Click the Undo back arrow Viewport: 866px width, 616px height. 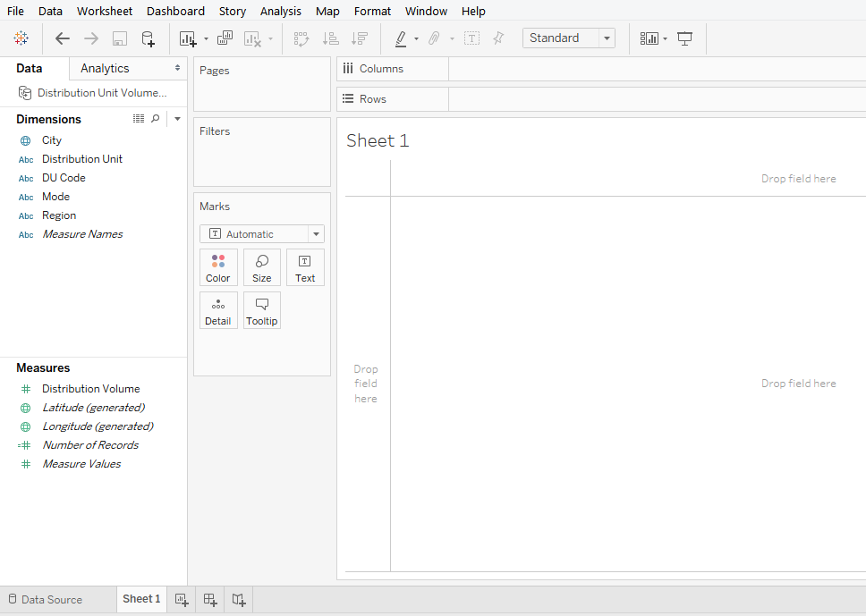point(62,38)
